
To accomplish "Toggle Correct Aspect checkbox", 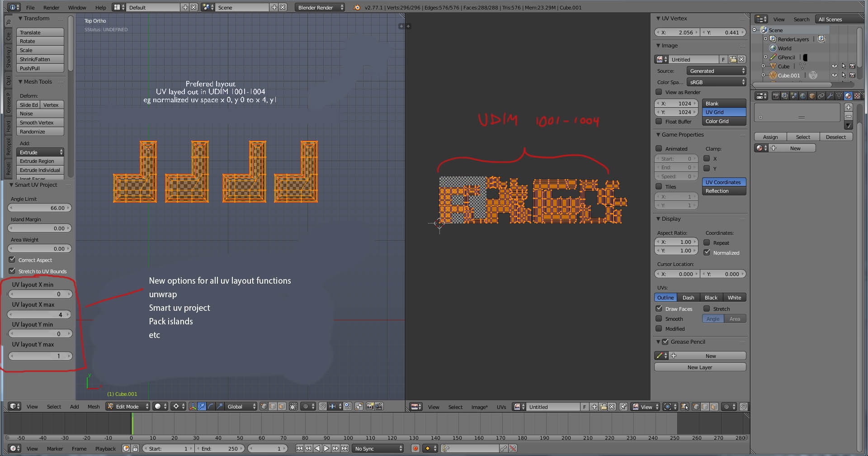I will point(12,260).
